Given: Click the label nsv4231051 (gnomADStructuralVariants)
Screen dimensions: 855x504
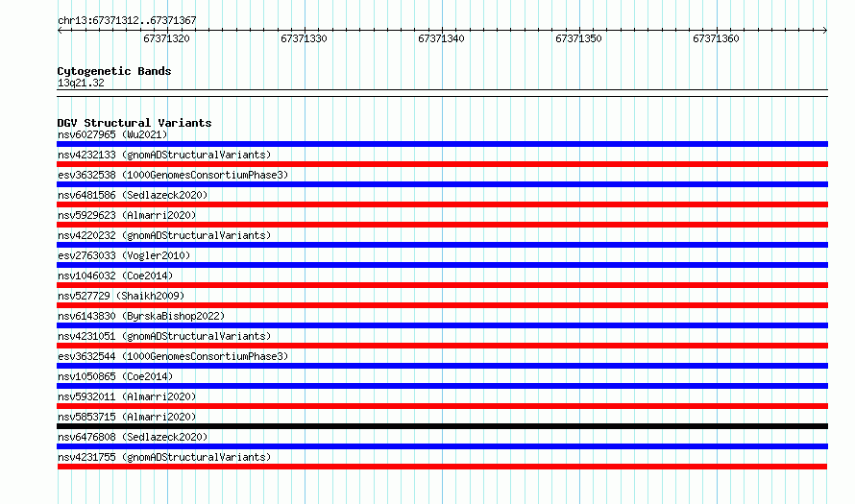Looking at the screenshot, I should [x=164, y=336].
